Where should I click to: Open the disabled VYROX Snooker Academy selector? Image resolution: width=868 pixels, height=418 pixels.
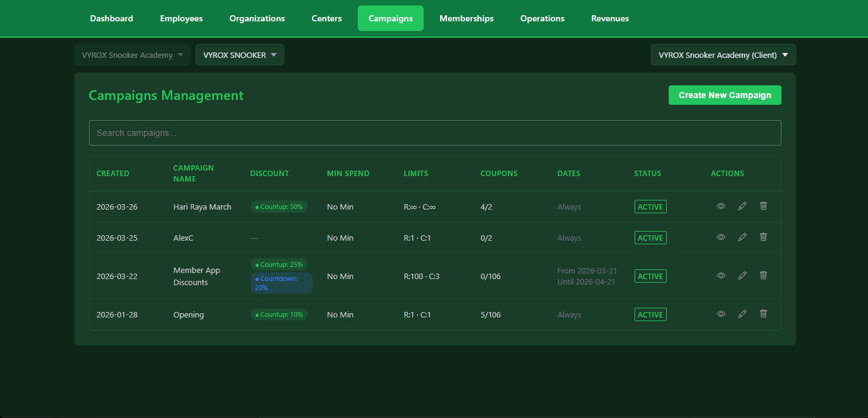click(x=132, y=54)
